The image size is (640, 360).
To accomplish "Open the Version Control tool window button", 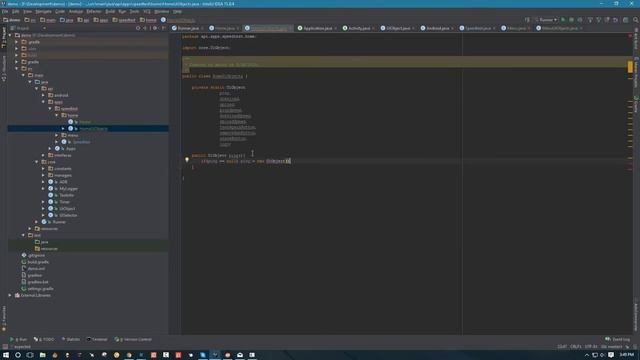I will point(133,339).
